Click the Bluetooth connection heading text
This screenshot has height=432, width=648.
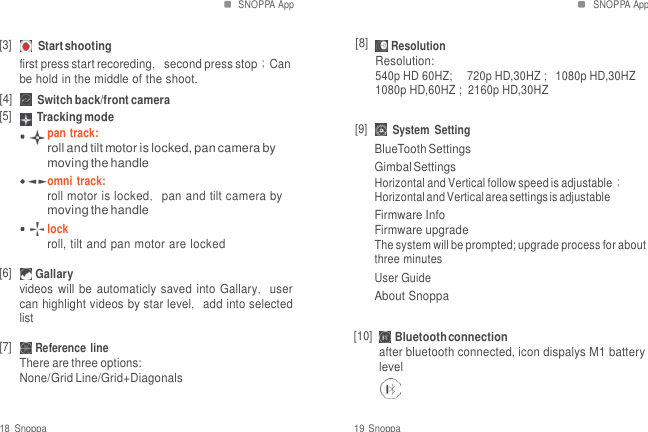(x=451, y=337)
